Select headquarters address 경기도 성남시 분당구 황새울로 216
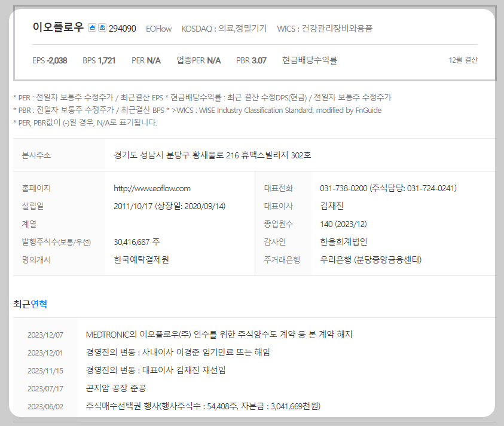 point(176,155)
